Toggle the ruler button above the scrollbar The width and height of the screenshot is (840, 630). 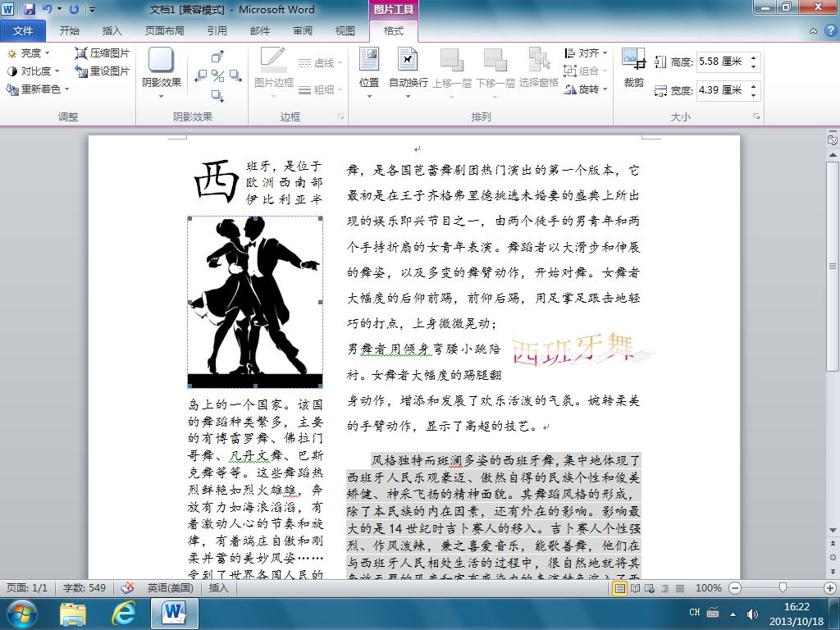(833, 140)
